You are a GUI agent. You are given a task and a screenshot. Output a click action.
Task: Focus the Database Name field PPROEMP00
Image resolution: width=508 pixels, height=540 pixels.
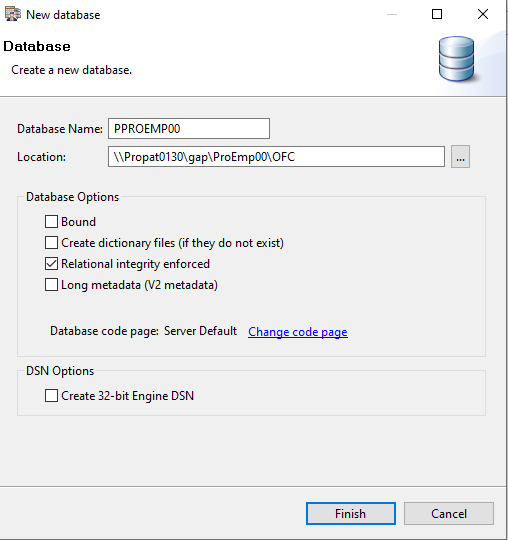click(189, 128)
